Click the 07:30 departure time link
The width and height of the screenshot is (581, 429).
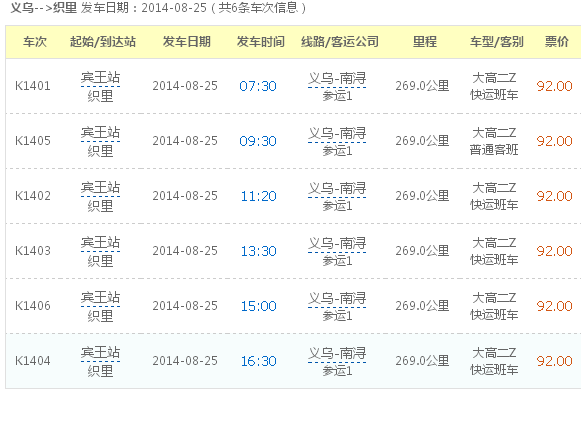coord(258,86)
